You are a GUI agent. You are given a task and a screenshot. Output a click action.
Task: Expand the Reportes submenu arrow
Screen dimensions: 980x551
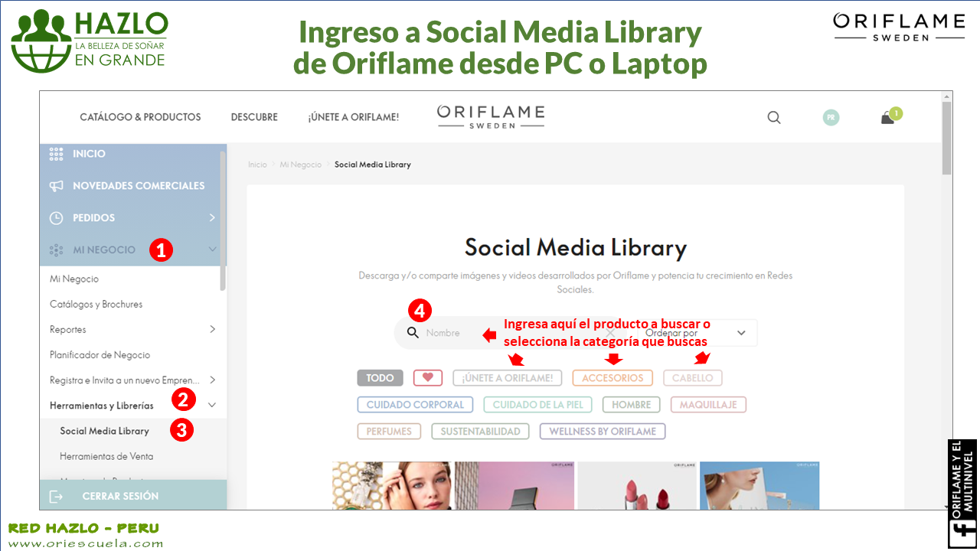pyautogui.click(x=212, y=330)
